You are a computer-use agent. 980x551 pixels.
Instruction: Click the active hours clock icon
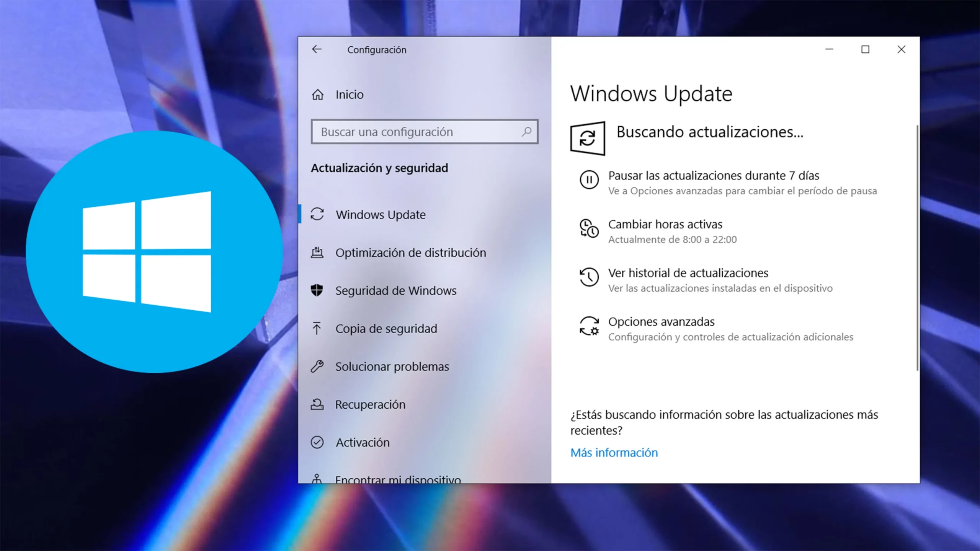coord(589,228)
